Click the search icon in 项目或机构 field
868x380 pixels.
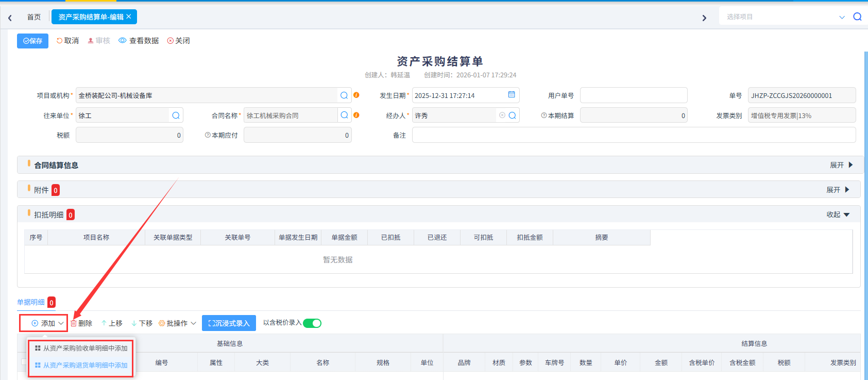point(344,95)
